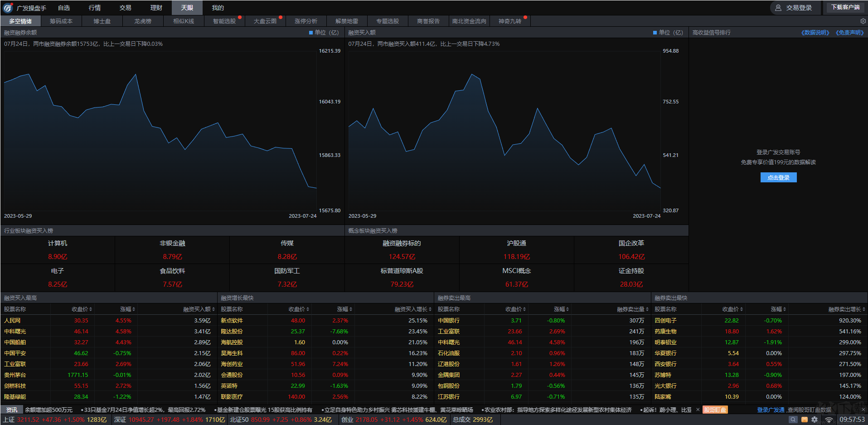868x425 pixels.
Task: Open the 《数据说明》 link
Action: [x=815, y=33]
